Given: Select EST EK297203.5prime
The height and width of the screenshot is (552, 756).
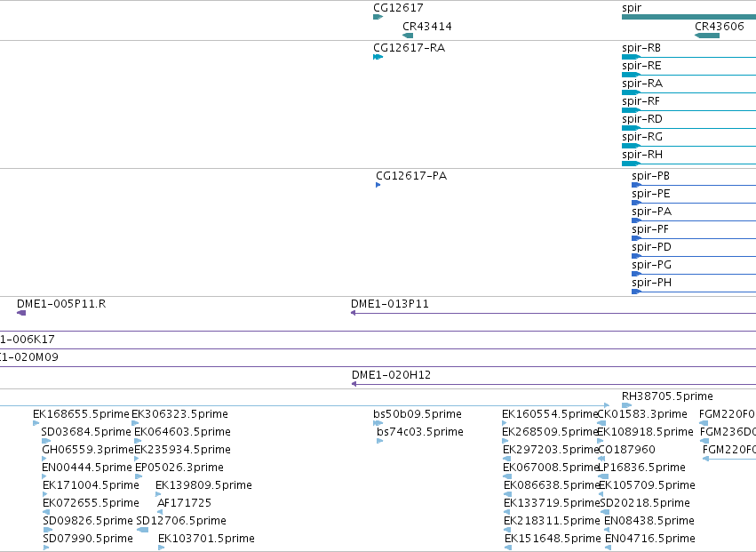Looking at the screenshot, I should [551, 450].
